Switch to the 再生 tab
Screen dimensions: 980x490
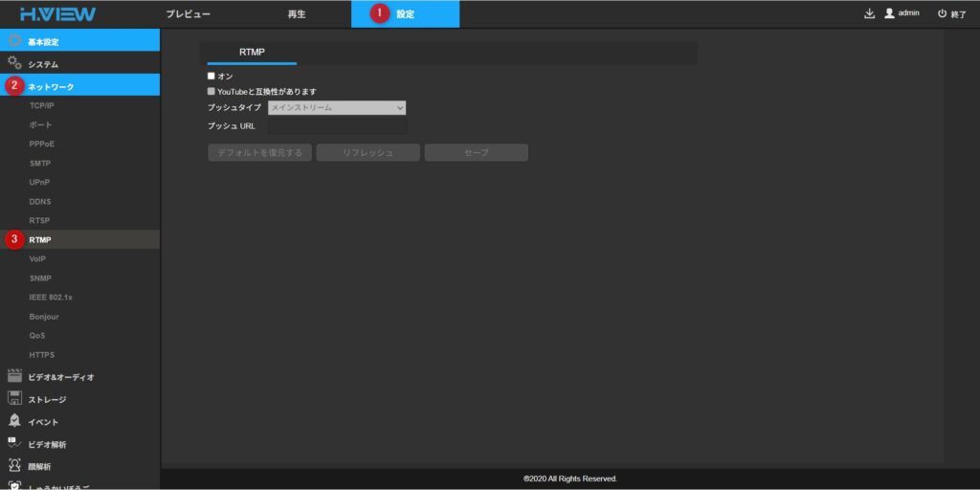pos(297,13)
